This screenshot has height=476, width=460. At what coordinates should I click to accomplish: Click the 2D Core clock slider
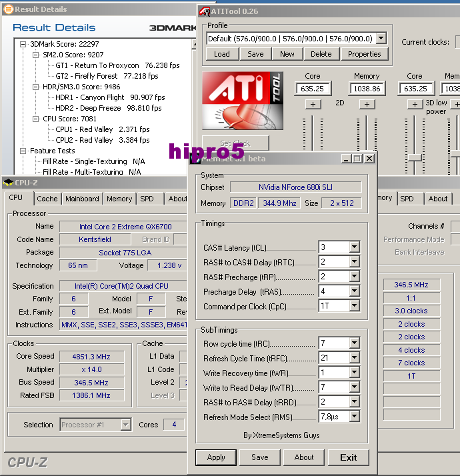313,133
